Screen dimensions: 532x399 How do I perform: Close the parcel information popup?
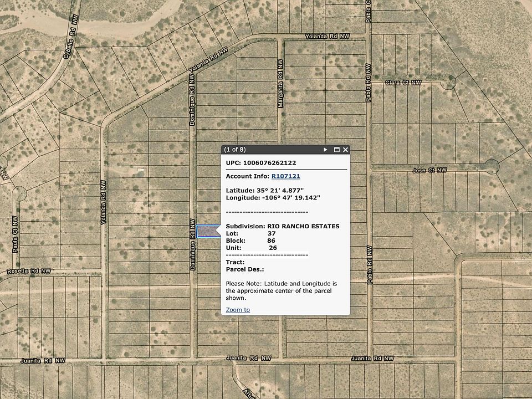345,150
